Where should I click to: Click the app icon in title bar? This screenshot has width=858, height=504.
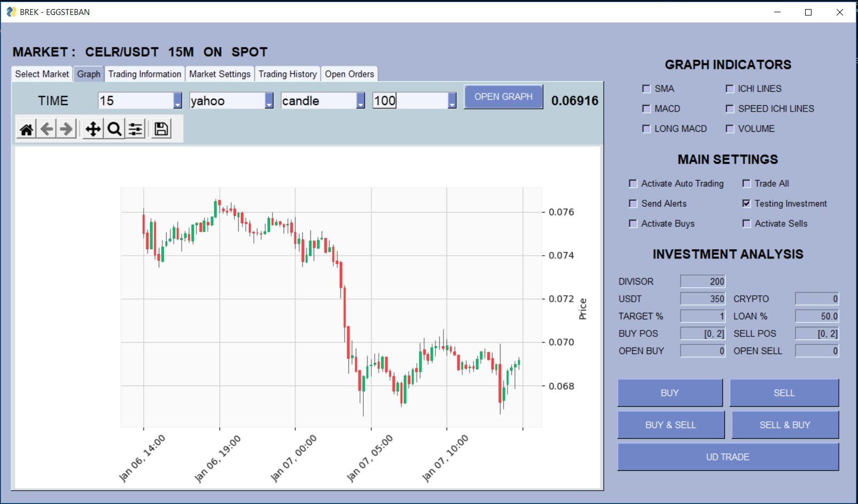(11, 12)
